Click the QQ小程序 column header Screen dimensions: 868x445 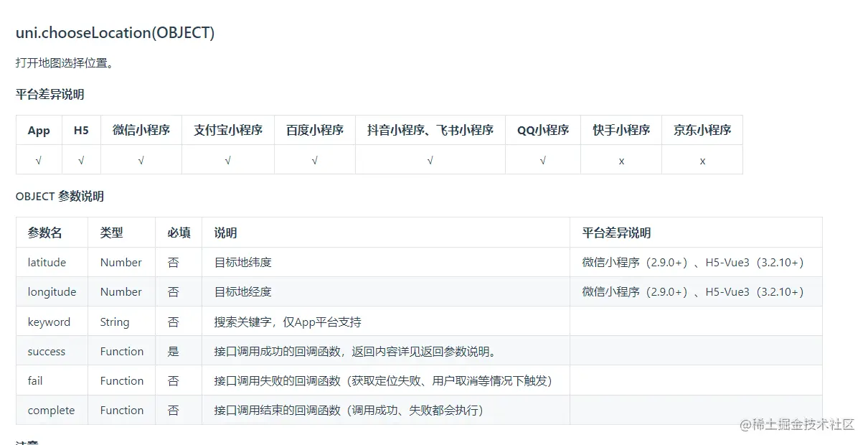point(543,130)
